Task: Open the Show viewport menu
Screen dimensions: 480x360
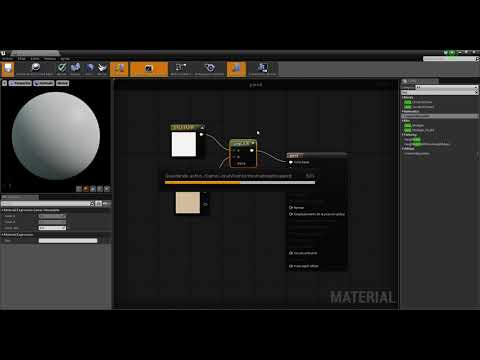Action: tap(62, 83)
